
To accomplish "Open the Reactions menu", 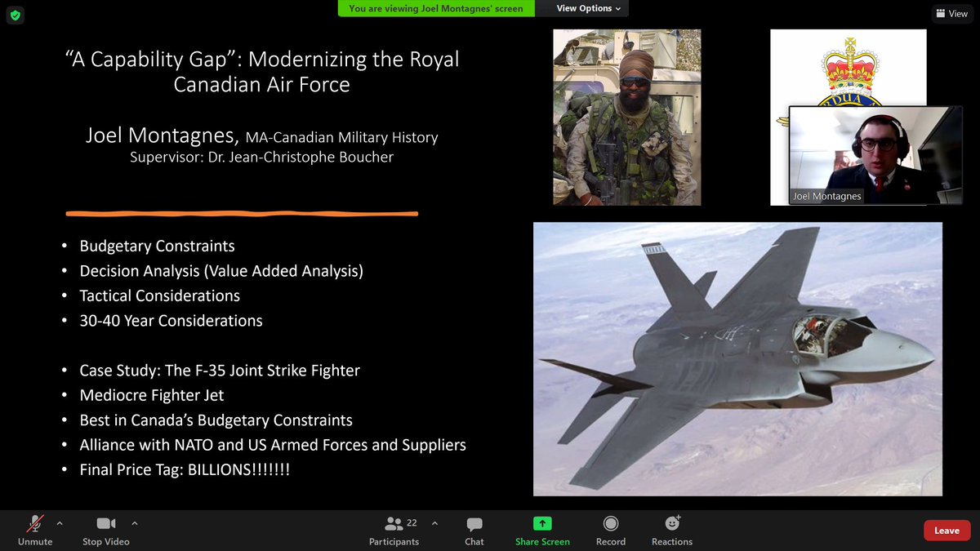I will point(672,531).
